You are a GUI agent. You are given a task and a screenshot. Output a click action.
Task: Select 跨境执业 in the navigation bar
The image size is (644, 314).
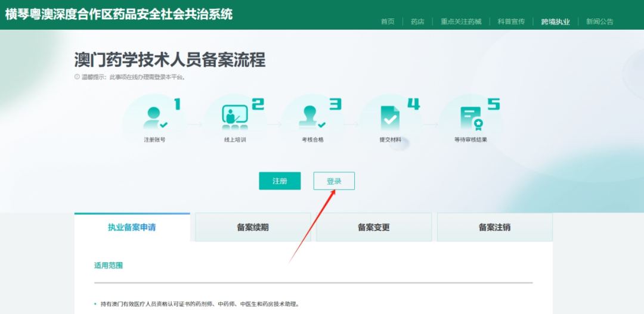pyautogui.click(x=556, y=22)
